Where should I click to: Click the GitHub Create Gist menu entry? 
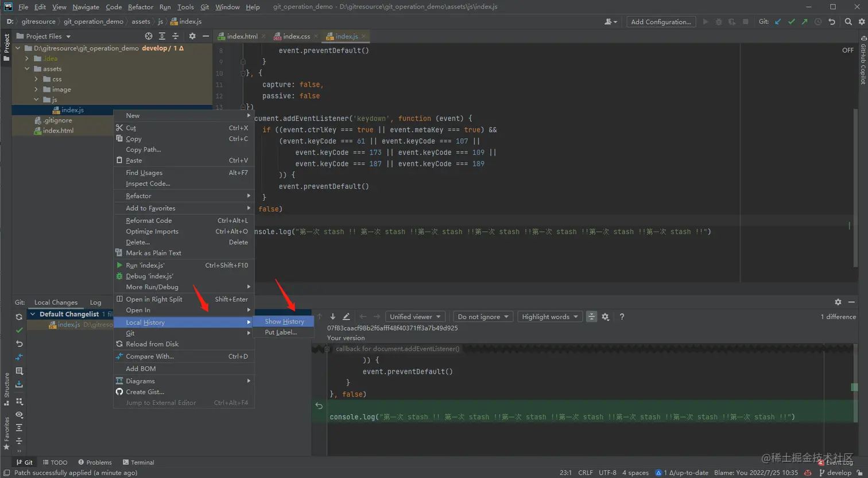pyautogui.click(x=145, y=392)
